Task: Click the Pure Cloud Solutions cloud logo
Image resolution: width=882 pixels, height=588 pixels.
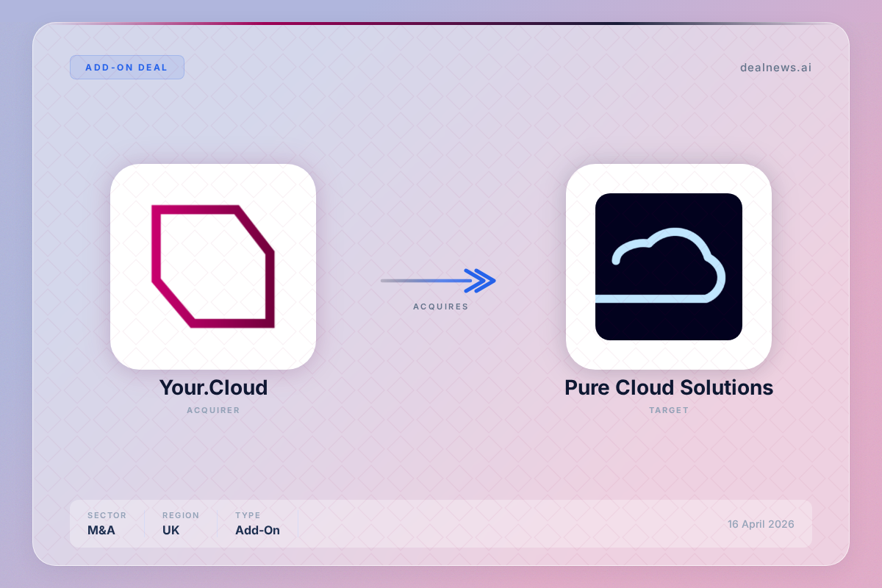Action: (668, 266)
